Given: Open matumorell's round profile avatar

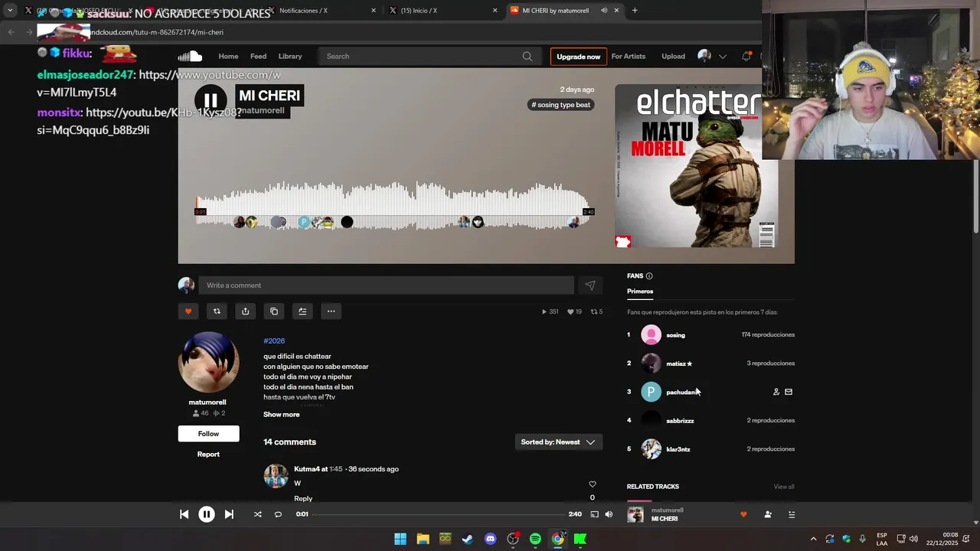Looking at the screenshot, I should [x=208, y=362].
